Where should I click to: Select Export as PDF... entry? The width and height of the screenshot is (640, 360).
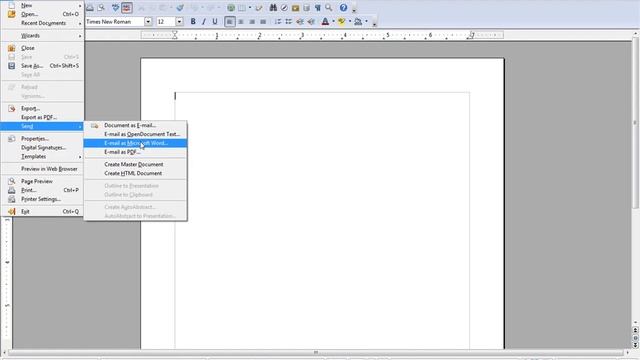pos(42,118)
